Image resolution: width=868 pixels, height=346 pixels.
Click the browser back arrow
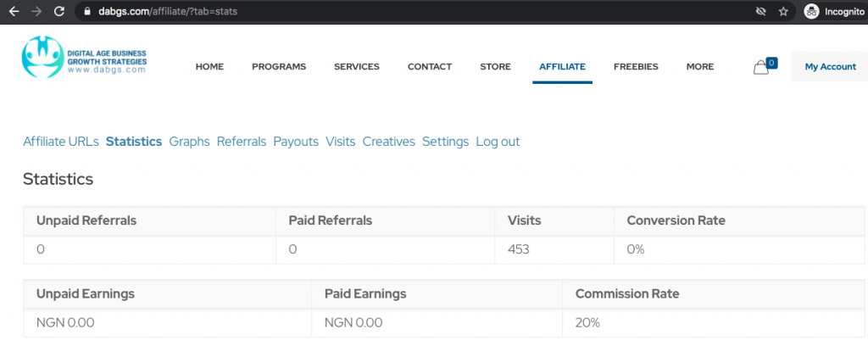14,11
